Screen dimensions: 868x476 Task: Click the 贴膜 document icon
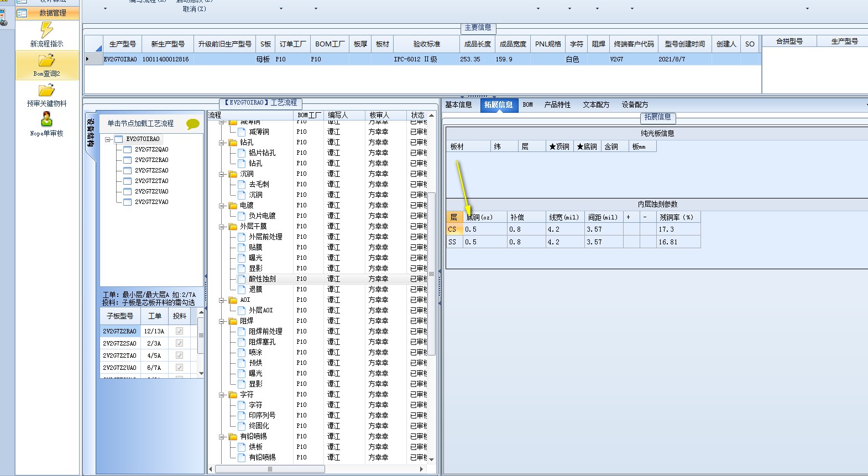tap(242, 248)
